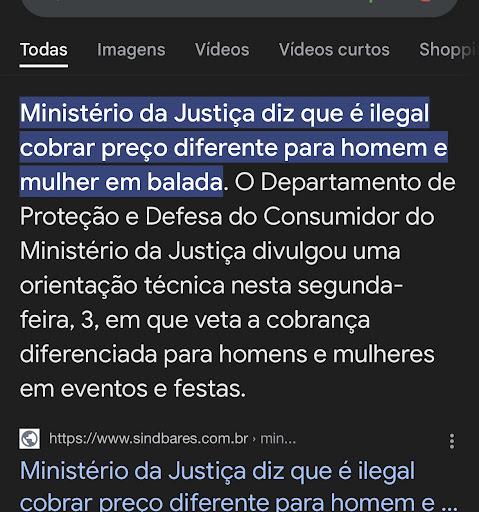The width and height of the screenshot is (479, 512).
Task: Click the 'em eventos e festas.' snippet ending
Action: pos(133,389)
